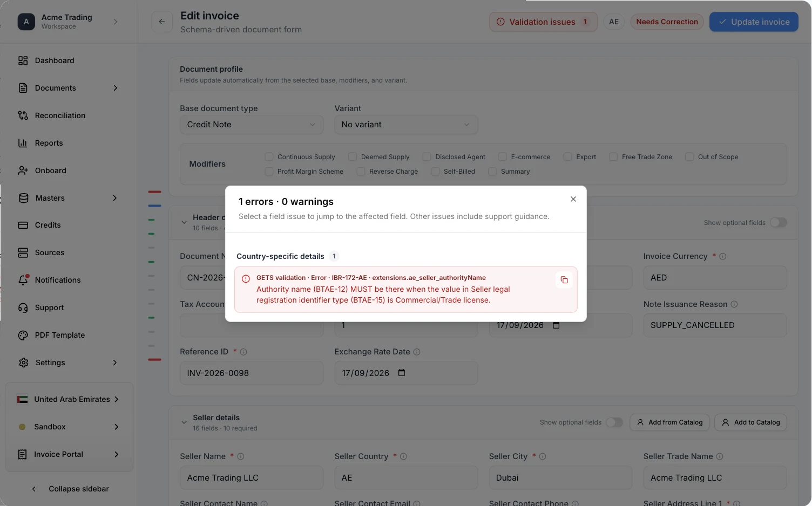
Task: Click the Credits card icon
Action: click(x=23, y=225)
